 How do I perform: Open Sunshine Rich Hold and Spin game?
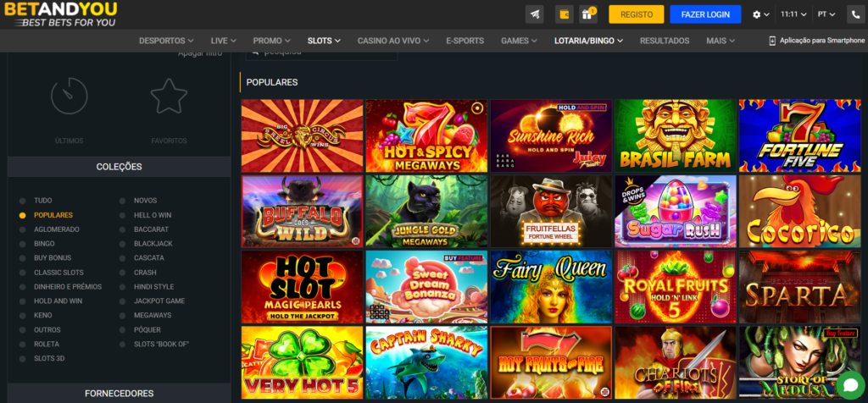pyautogui.click(x=551, y=136)
